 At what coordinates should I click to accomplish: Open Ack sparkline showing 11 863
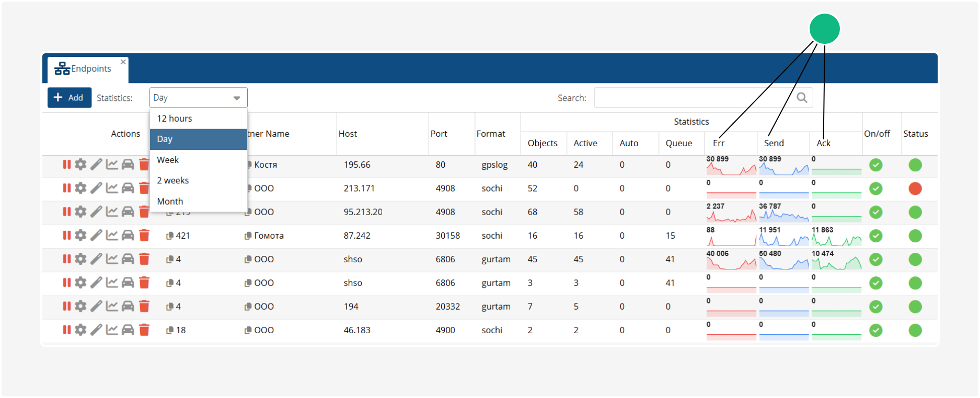coord(836,236)
